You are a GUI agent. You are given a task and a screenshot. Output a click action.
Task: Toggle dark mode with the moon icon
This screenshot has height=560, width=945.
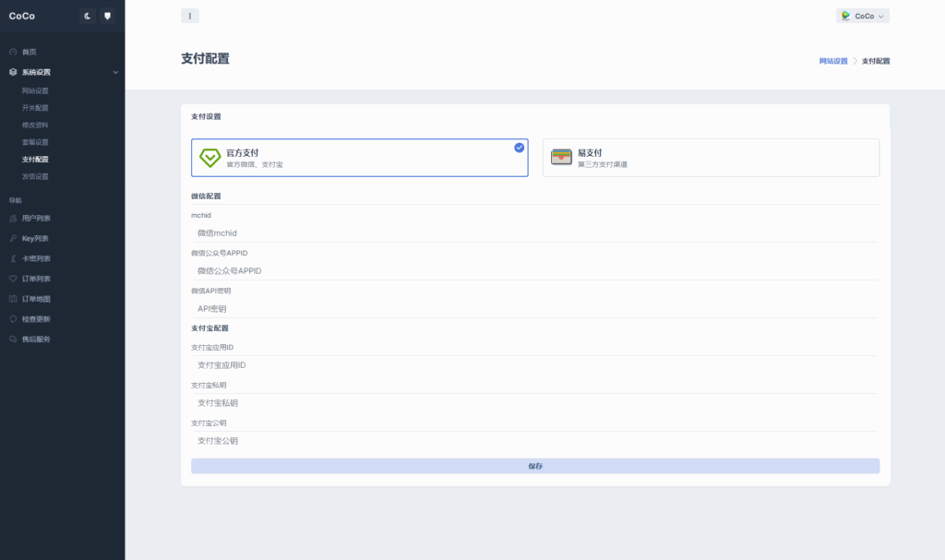tap(88, 16)
